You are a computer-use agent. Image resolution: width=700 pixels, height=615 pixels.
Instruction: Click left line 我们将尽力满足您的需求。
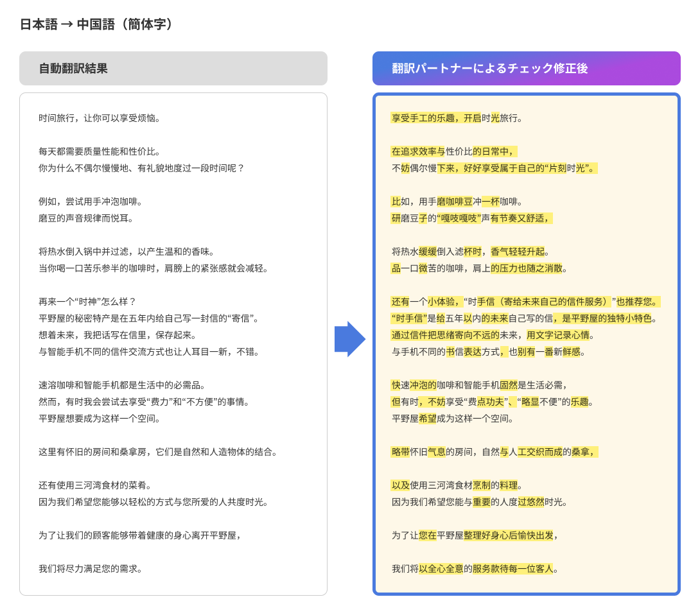point(91,569)
